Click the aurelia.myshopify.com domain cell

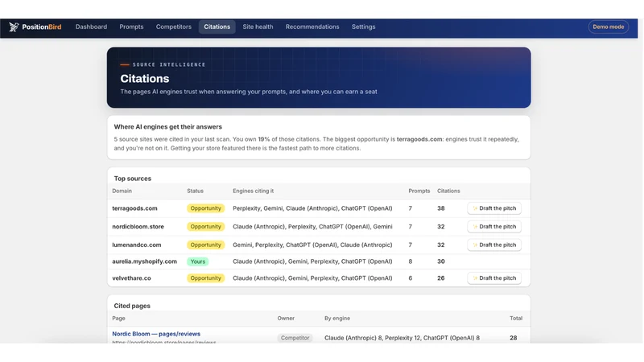click(145, 261)
